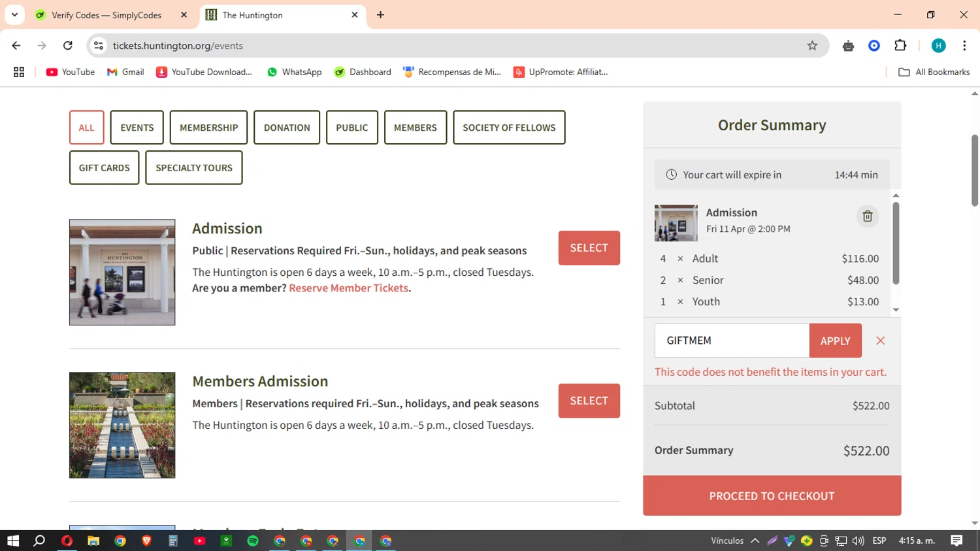Viewport: 980px width, 551px height.
Task: Select the Members Admission event
Action: (589, 401)
